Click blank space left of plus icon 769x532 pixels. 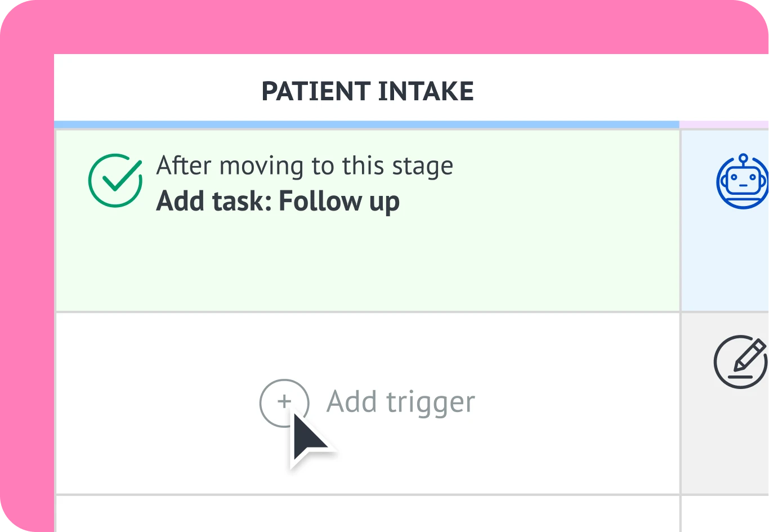click(x=158, y=402)
